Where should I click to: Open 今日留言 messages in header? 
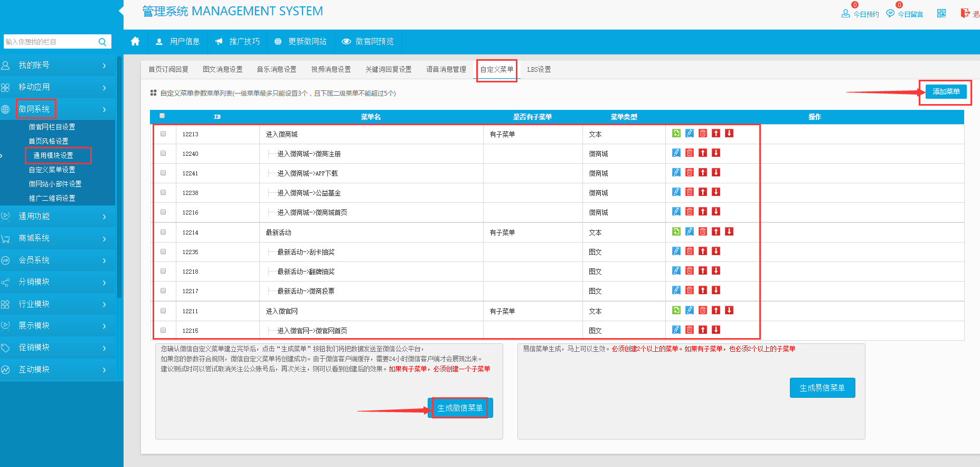point(904,13)
